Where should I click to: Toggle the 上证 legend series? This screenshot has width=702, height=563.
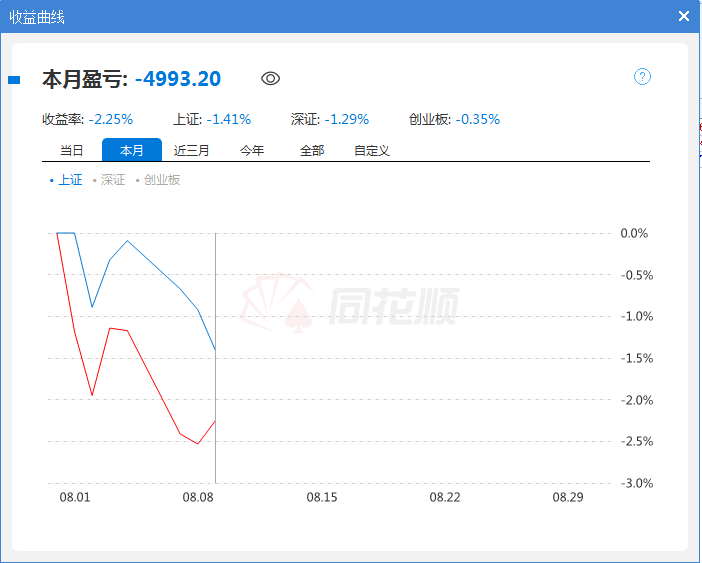pos(67,180)
